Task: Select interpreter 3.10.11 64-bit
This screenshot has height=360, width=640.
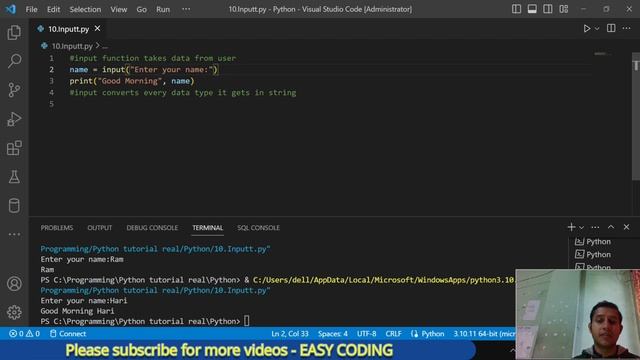Action: (x=484, y=333)
